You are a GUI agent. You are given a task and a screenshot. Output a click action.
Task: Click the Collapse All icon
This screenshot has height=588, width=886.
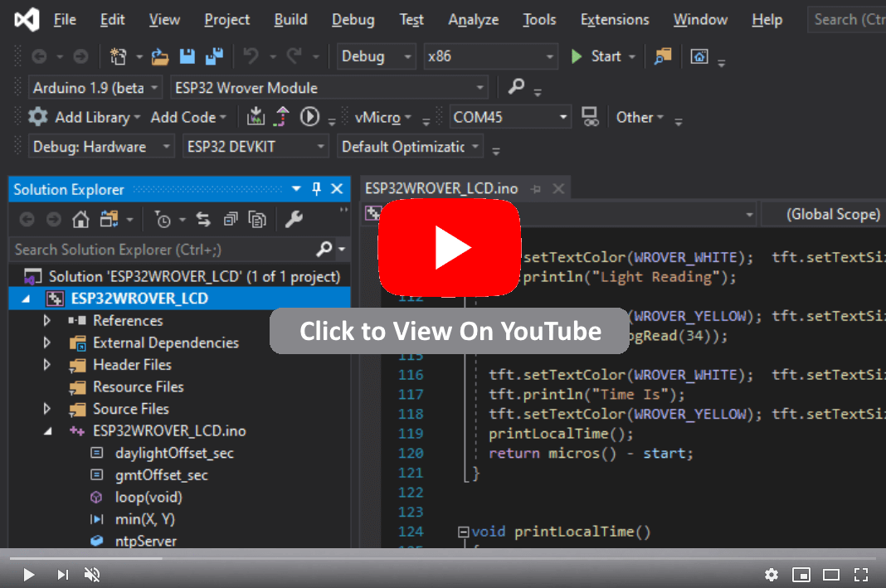click(231, 219)
